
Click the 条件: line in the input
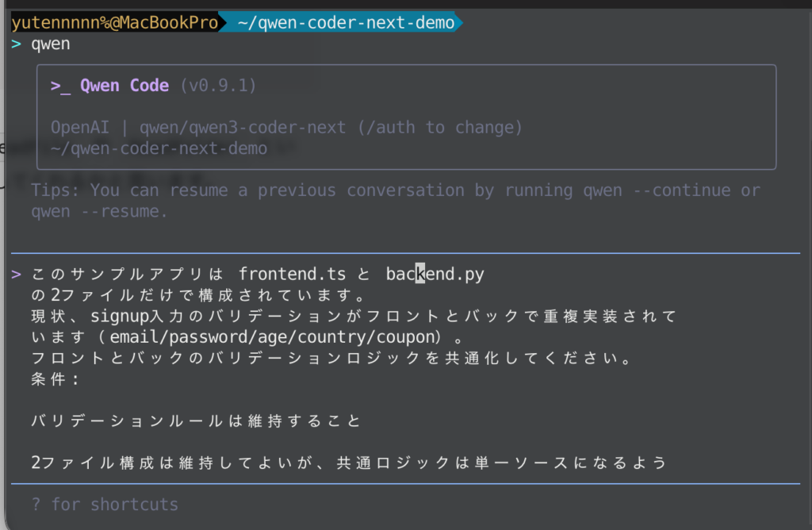pyautogui.click(x=56, y=378)
